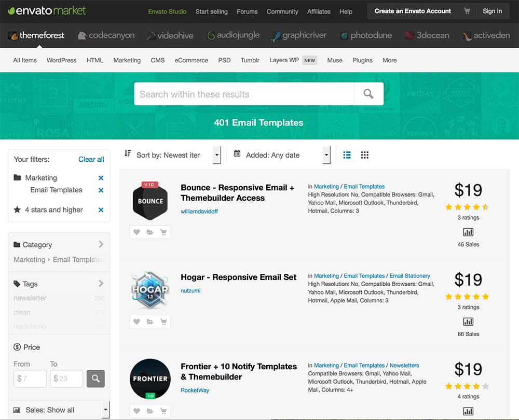Open williamdavidoff author profile
This screenshot has width=519, height=420.
pyautogui.click(x=199, y=212)
